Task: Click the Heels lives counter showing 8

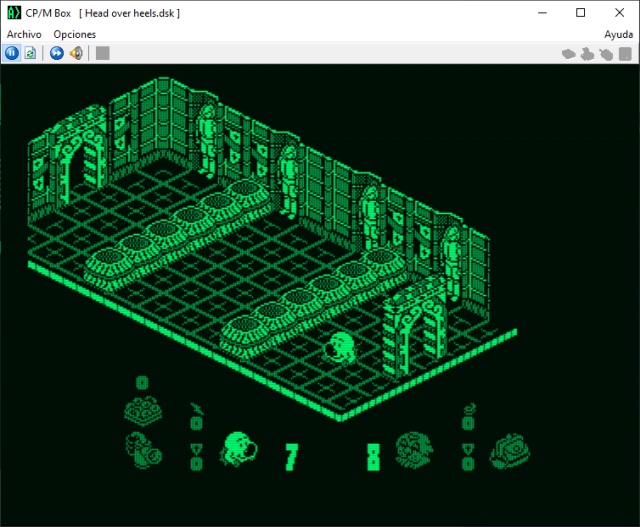Action: [373, 457]
